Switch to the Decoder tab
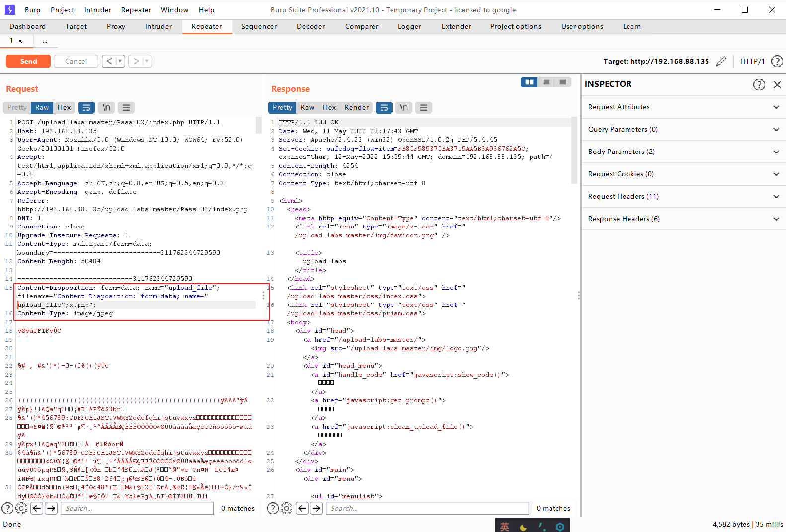This screenshot has height=532, width=786. (311, 27)
